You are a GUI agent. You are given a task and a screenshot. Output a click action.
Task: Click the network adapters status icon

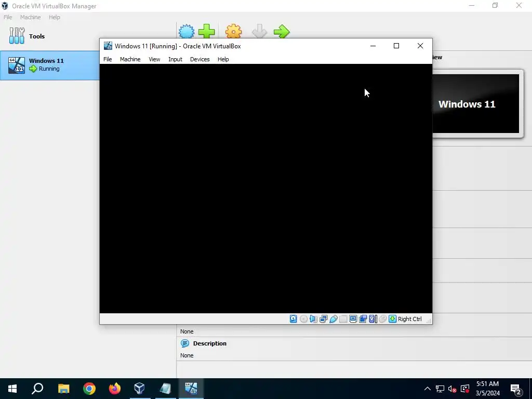coord(323,319)
